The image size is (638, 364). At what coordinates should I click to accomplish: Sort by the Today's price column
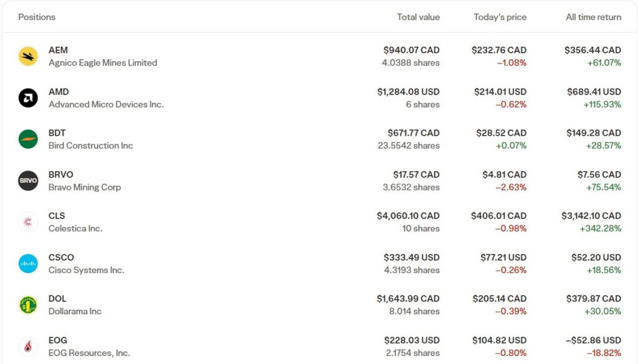(x=499, y=17)
